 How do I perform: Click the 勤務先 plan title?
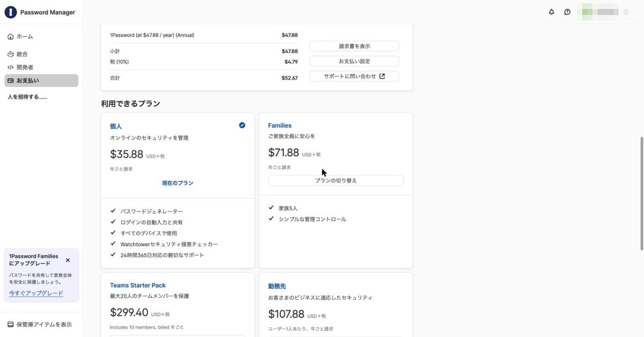(277, 287)
